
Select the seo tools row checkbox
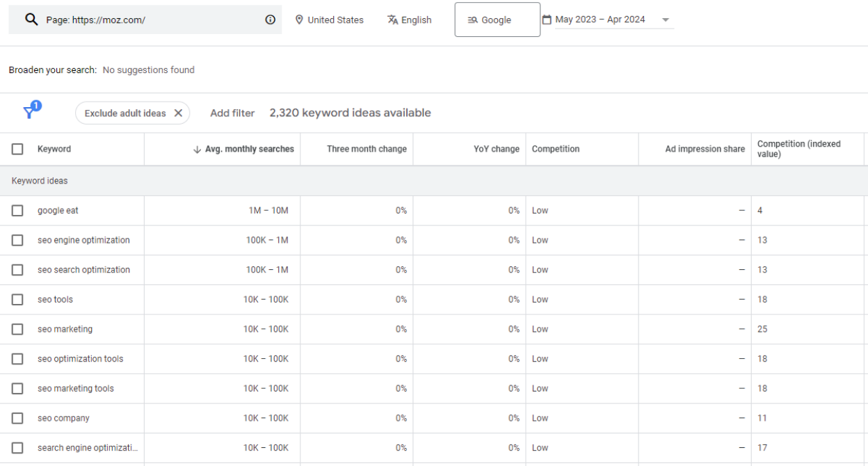[17, 300]
